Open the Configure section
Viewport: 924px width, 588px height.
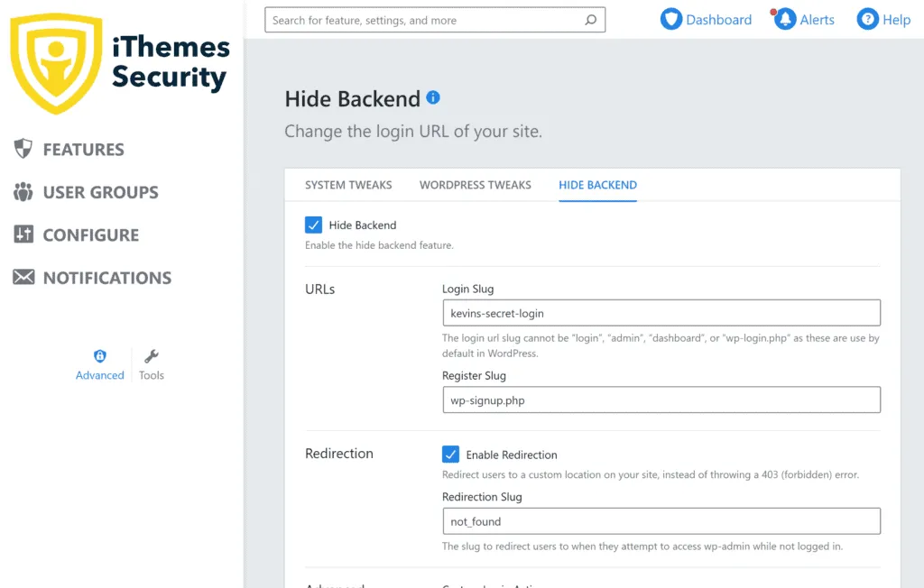point(90,234)
